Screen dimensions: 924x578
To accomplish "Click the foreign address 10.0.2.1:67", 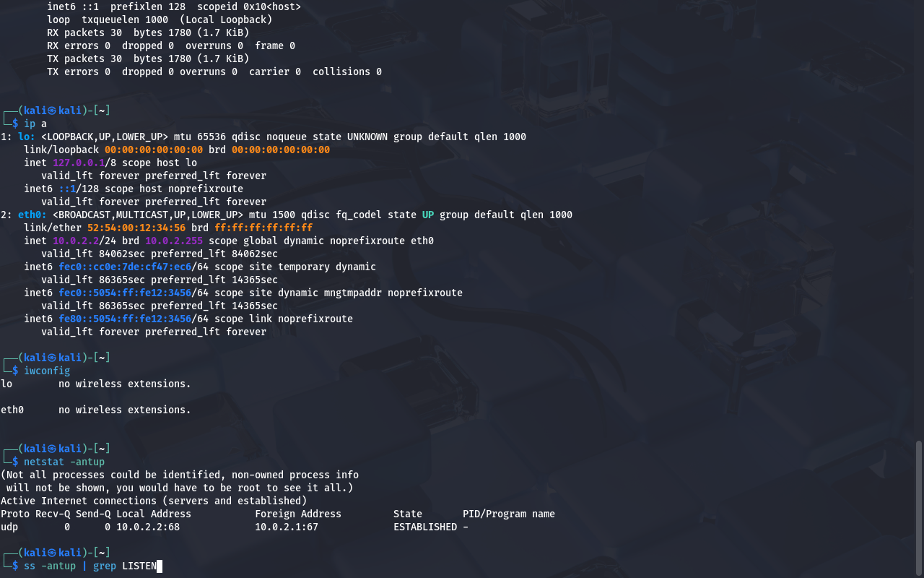I will point(287,527).
